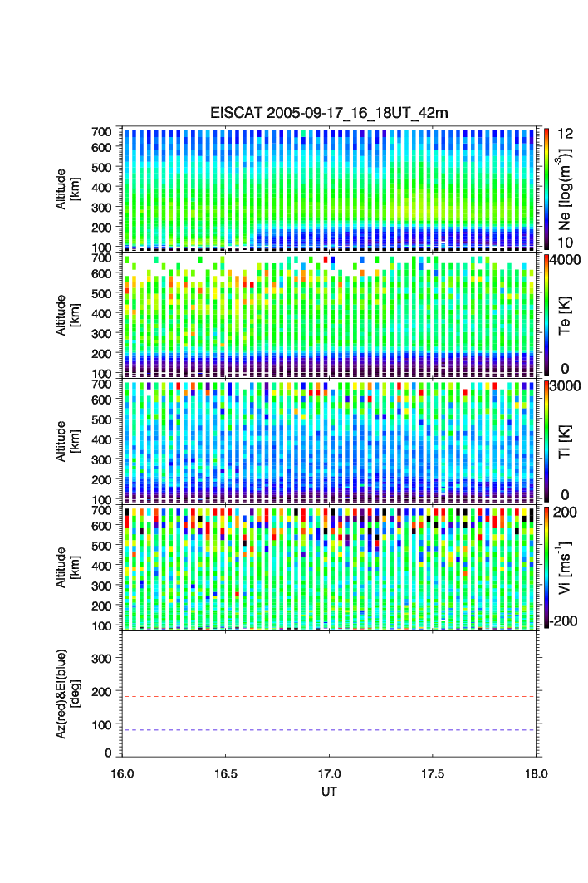Image resolution: width=588 pixels, height=883 pixels.
Task: Click the EISCAT 2005-09-17 plot title
Action: click(331, 113)
